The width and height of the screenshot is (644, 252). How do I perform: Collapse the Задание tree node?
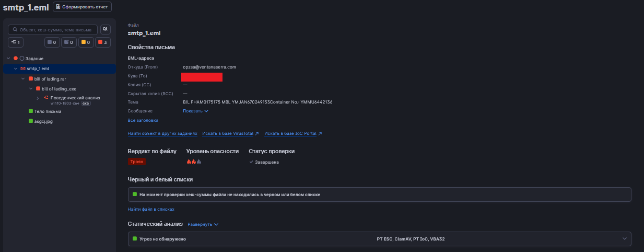pyautogui.click(x=8, y=59)
